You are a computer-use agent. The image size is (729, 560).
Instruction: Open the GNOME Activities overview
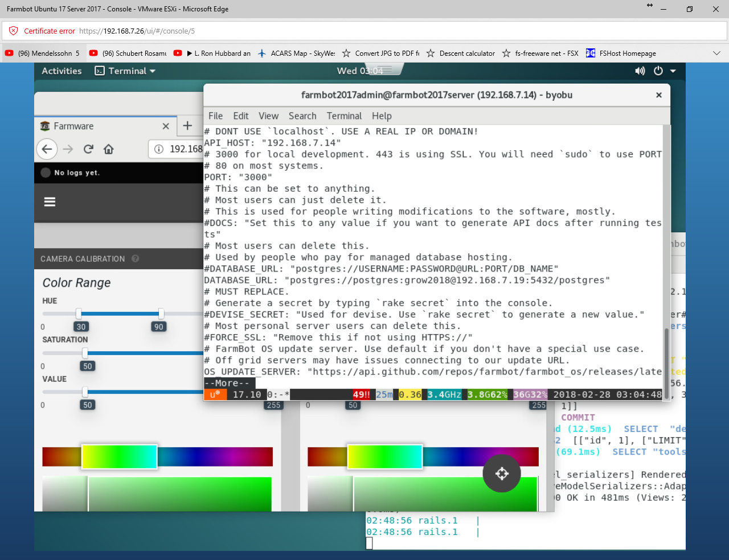coord(62,71)
